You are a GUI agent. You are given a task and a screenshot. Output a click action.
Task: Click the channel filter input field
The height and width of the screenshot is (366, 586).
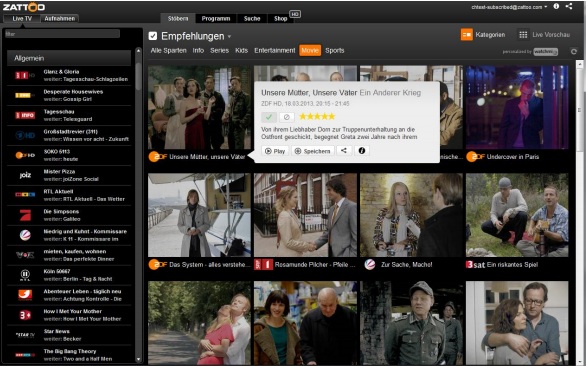(x=62, y=34)
